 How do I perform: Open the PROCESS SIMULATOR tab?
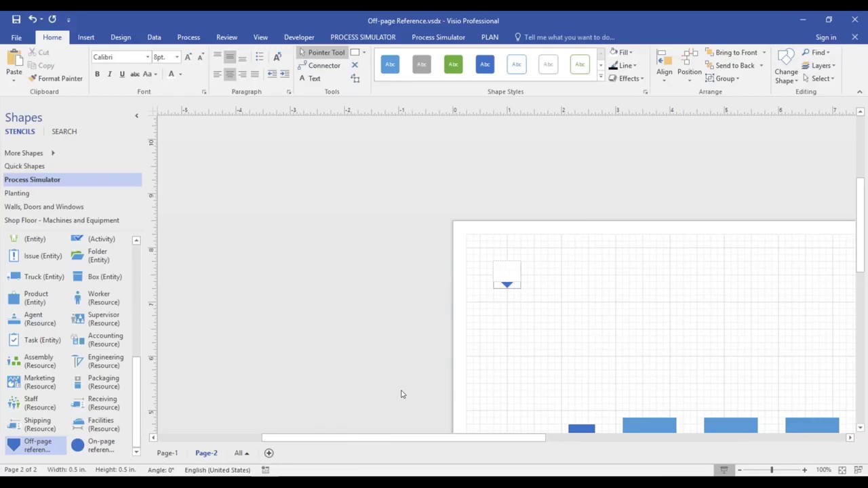pyautogui.click(x=363, y=37)
